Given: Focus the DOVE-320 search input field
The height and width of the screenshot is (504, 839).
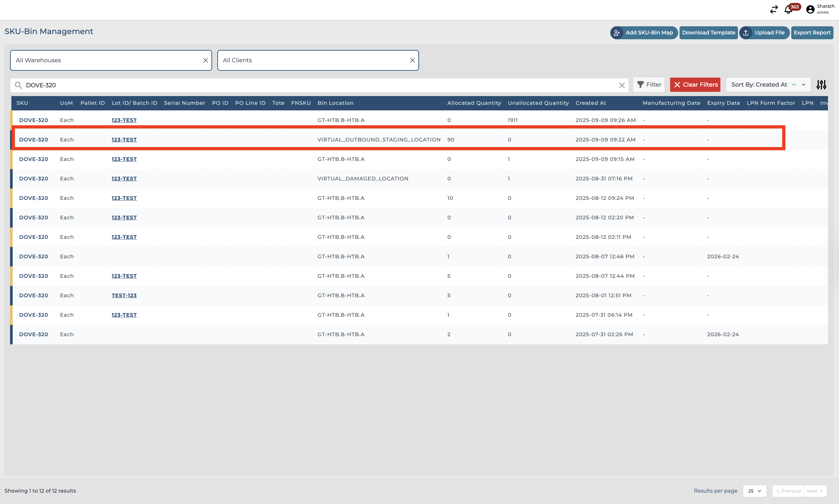Looking at the screenshot, I should (x=306, y=85).
